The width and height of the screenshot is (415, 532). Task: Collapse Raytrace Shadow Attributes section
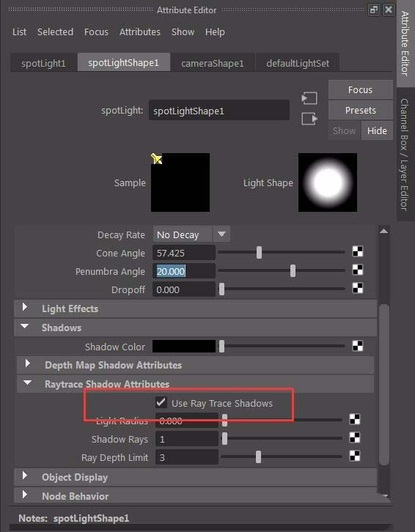coord(28,383)
